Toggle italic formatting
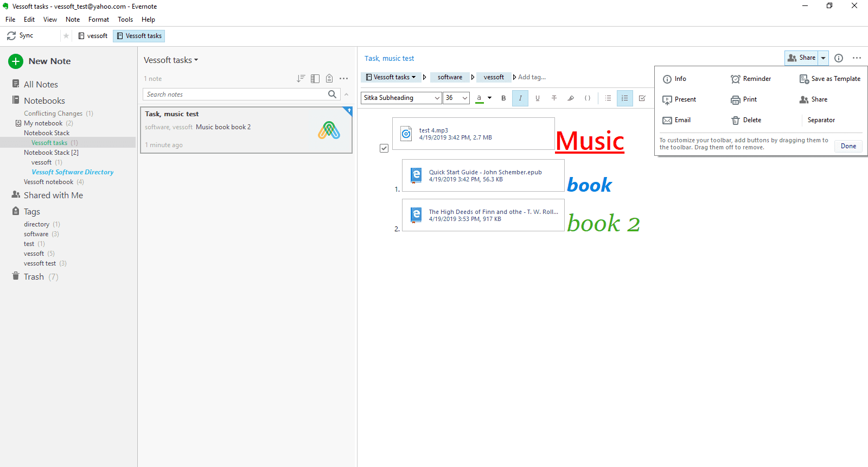This screenshot has height=467, width=868. pyautogui.click(x=520, y=98)
